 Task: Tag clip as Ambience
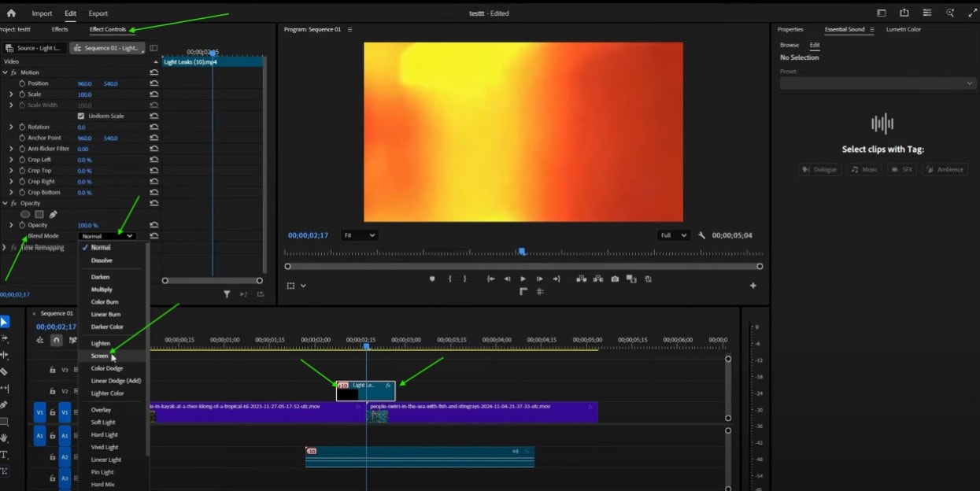pos(945,169)
